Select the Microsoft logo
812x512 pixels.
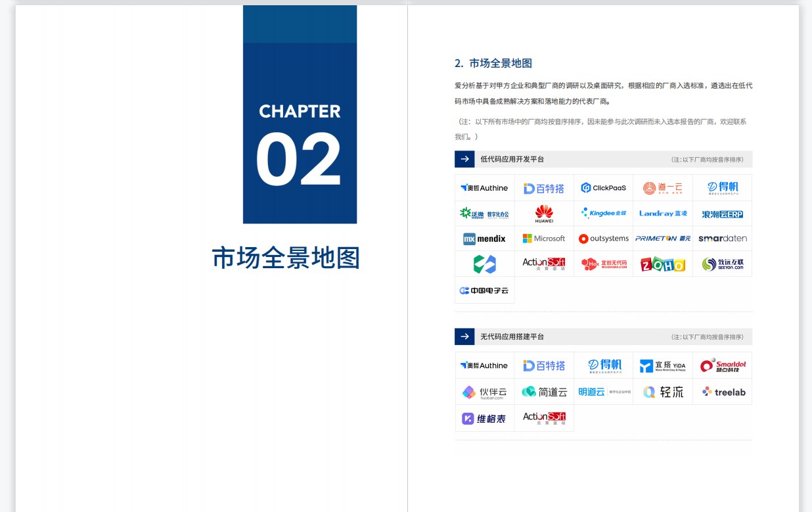click(544, 239)
